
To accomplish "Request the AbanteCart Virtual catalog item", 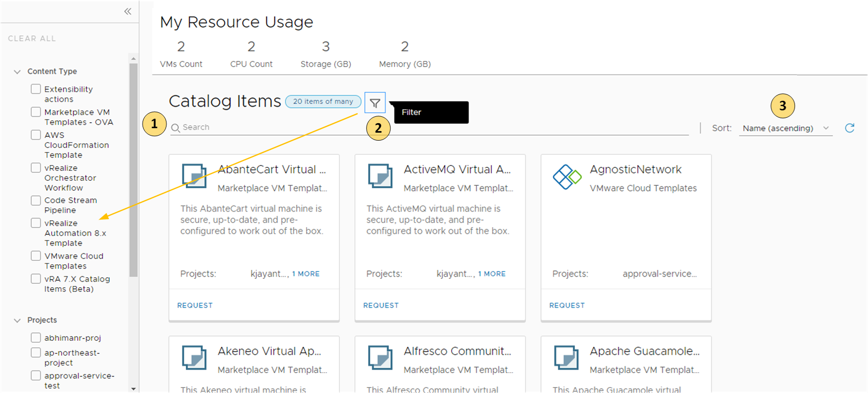I will (x=195, y=305).
